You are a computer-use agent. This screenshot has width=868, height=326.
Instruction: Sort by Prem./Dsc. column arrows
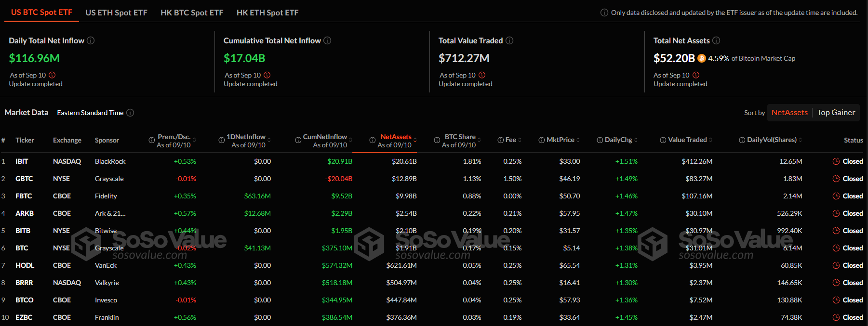(x=194, y=140)
